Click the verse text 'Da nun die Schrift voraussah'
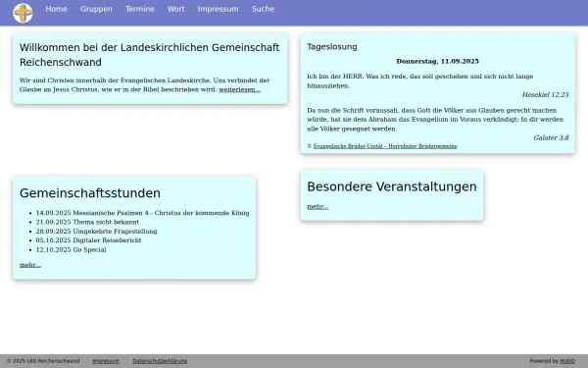 [x=435, y=120]
